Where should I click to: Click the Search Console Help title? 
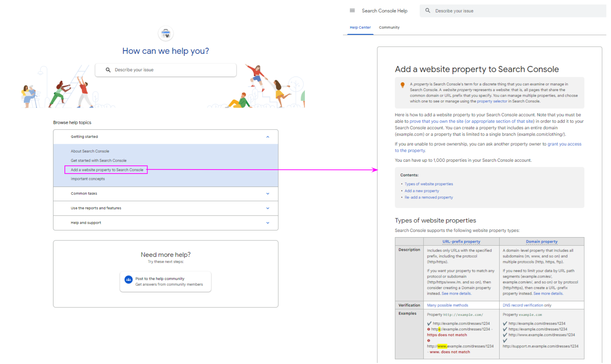pyautogui.click(x=384, y=11)
